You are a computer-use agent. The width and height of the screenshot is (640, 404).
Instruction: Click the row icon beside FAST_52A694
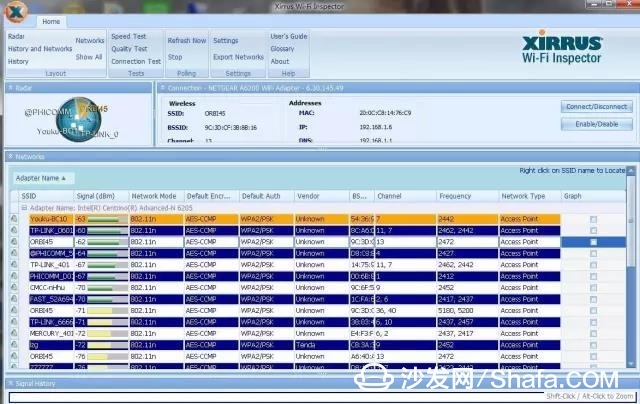pyautogui.click(x=14, y=299)
